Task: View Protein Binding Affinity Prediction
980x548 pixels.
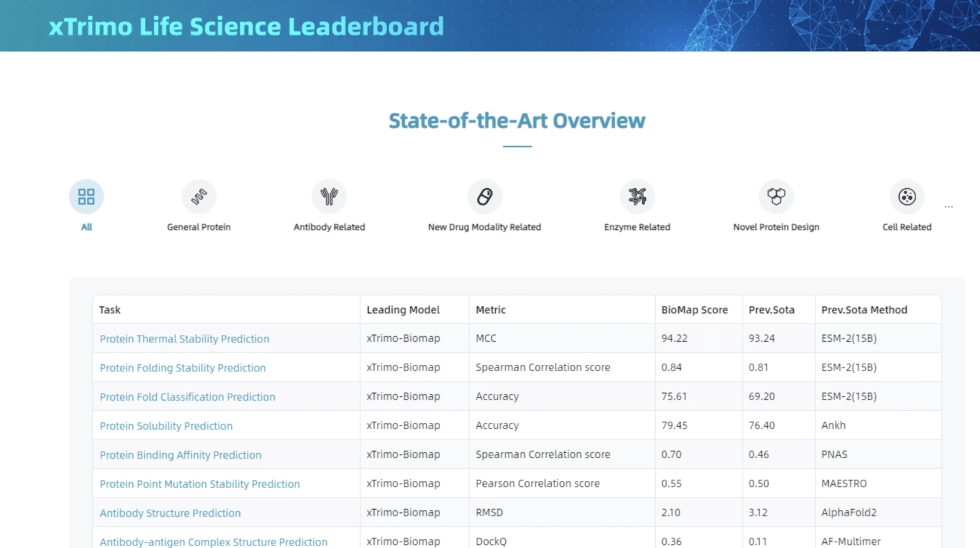Action: 181,455
